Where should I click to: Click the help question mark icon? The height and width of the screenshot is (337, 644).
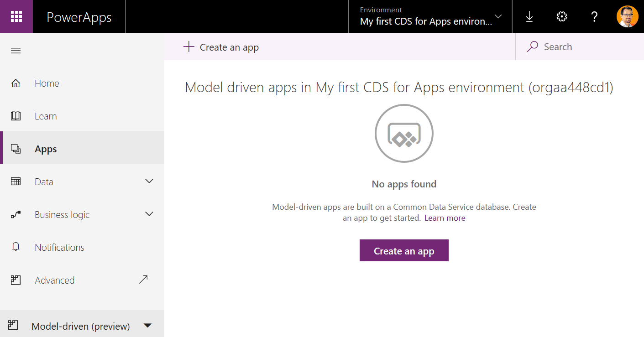594,17
